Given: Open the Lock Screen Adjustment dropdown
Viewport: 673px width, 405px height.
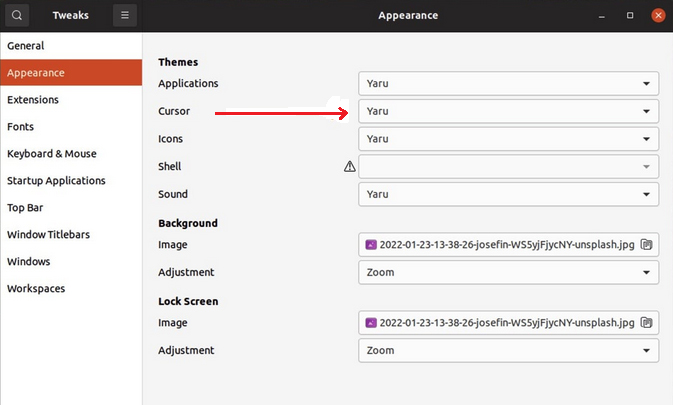Looking at the screenshot, I should [509, 351].
